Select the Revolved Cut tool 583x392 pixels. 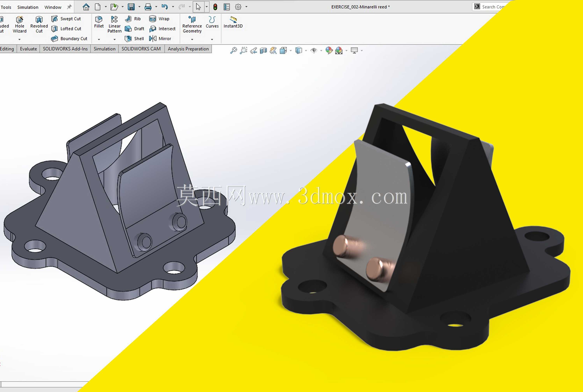tap(39, 25)
